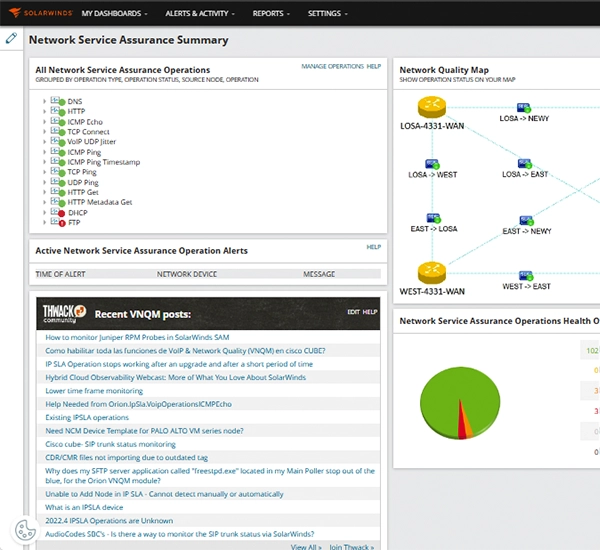Image resolution: width=600 pixels, height=550 pixels.
Task: Click the DNS operation status icon
Action: click(x=58, y=101)
